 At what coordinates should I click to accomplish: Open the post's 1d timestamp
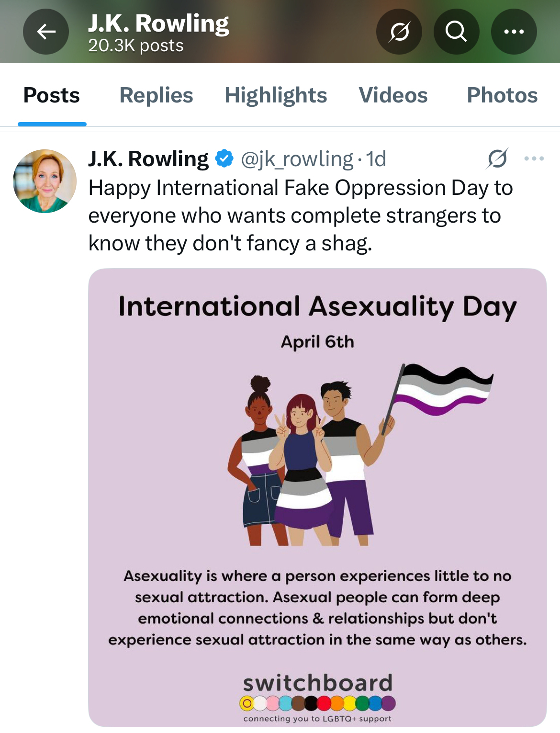point(376,159)
